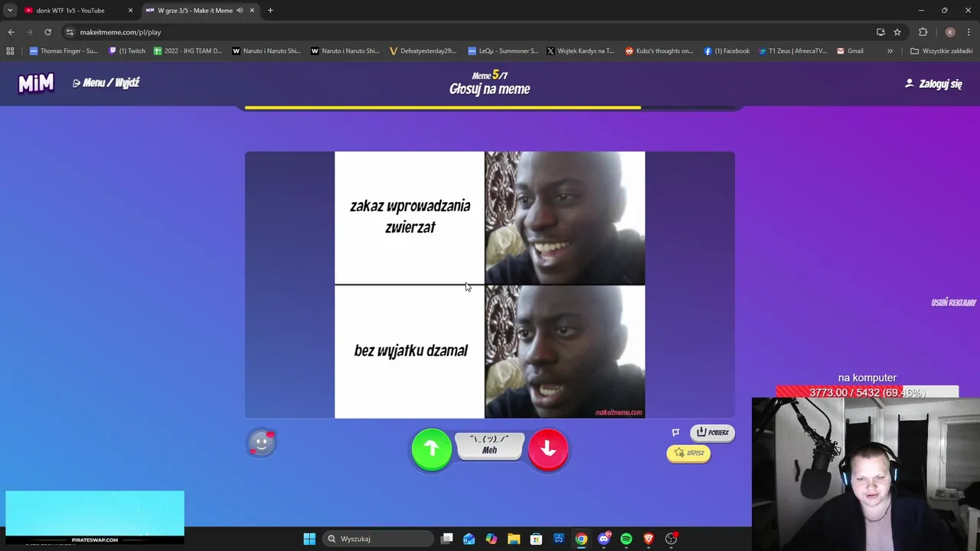The height and width of the screenshot is (551, 980).
Task: Open Kubz's thoughts bookmark
Action: pyautogui.click(x=659, y=51)
